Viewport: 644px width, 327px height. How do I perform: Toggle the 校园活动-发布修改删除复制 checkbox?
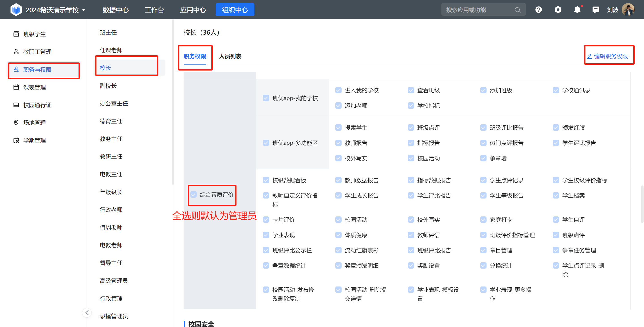(266, 290)
